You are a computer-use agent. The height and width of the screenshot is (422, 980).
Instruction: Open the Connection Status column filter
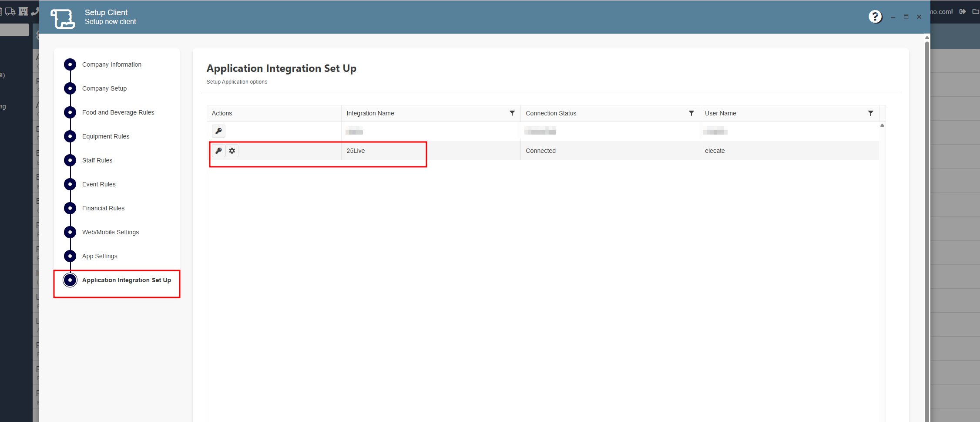point(691,113)
